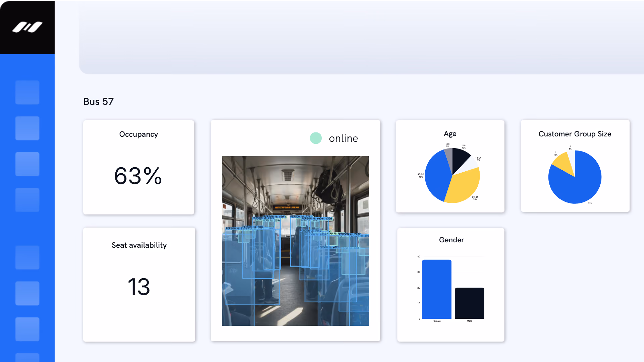Open the bus interior camera feed image
Screen dimensions: 644x362
[295, 241]
